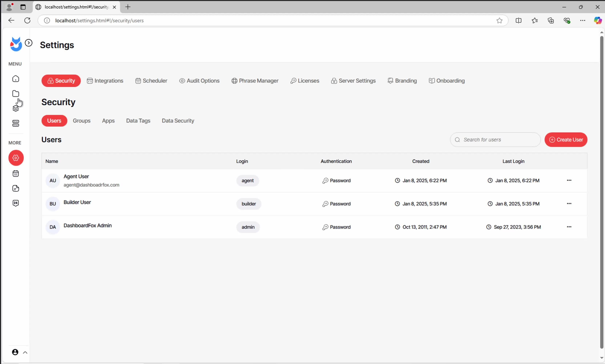Switch to the Groups tab
Viewport: 605px width, 364px height.
click(81, 121)
